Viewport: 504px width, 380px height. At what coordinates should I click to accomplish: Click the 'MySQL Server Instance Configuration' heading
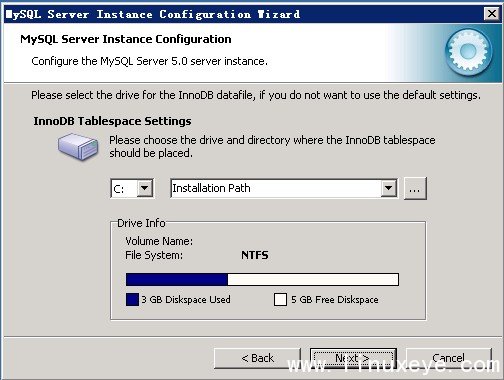(126, 39)
